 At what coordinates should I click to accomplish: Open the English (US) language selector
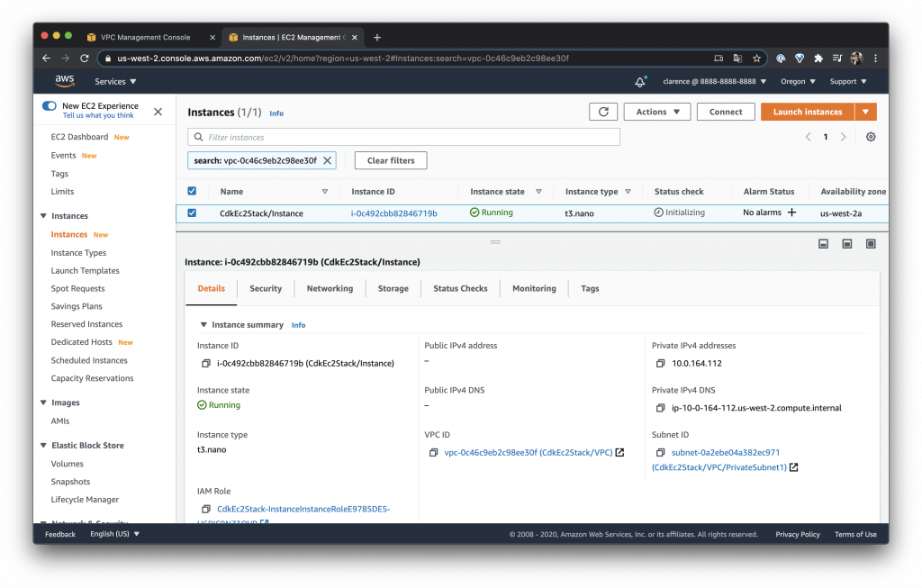[114, 534]
